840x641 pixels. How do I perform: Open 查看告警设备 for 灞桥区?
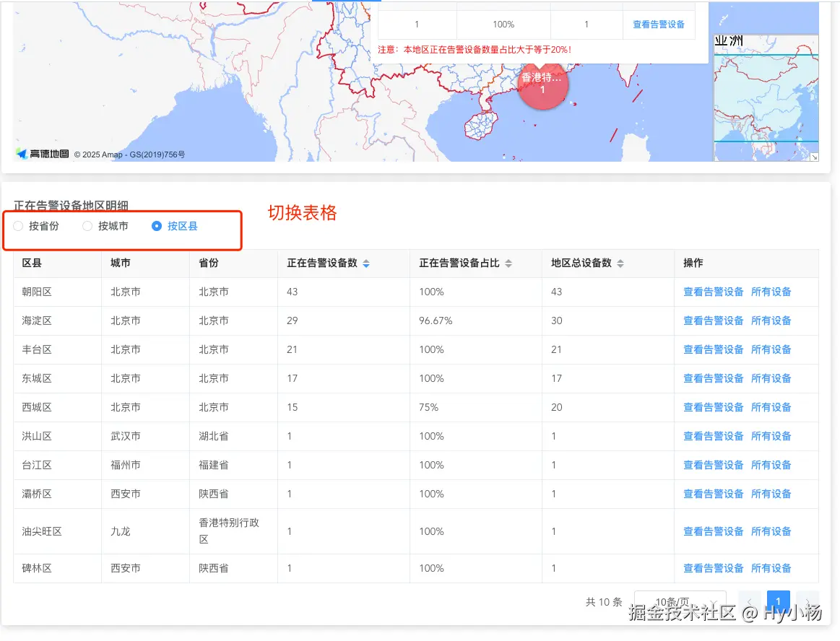(x=713, y=494)
